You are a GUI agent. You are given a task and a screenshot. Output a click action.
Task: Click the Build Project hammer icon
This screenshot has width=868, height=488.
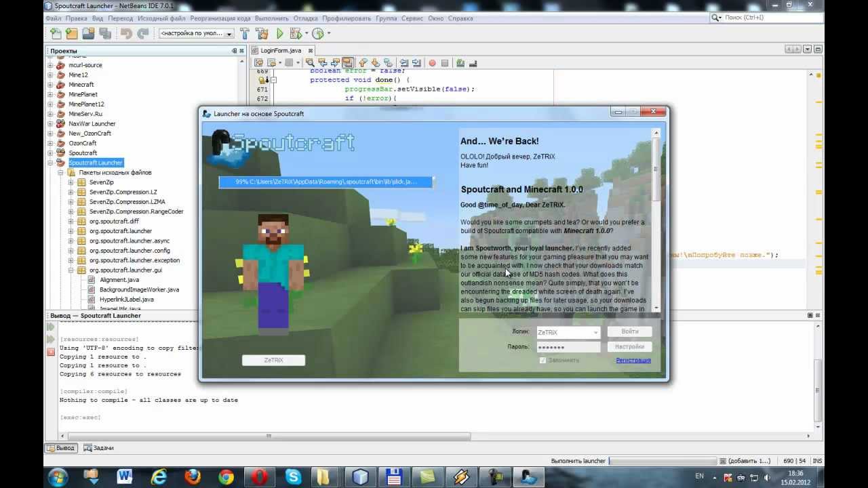pyautogui.click(x=245, y=33)
